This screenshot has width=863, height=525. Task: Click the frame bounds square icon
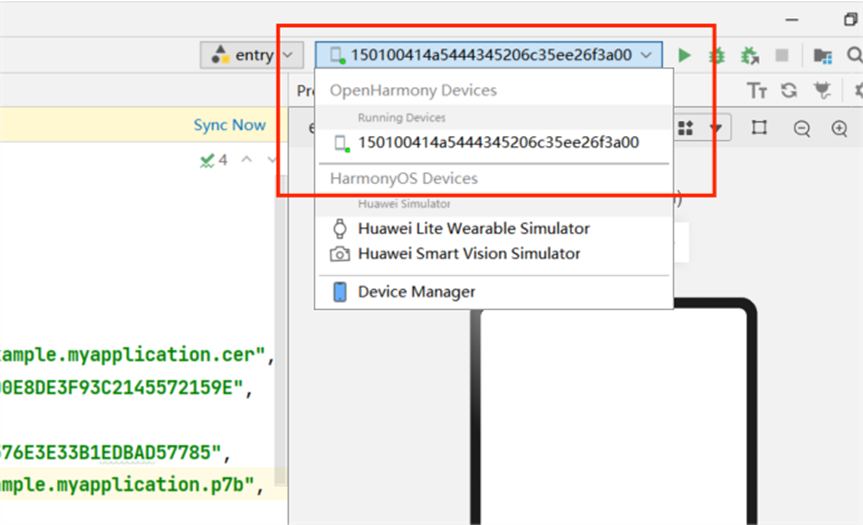(x=759, y=128)
